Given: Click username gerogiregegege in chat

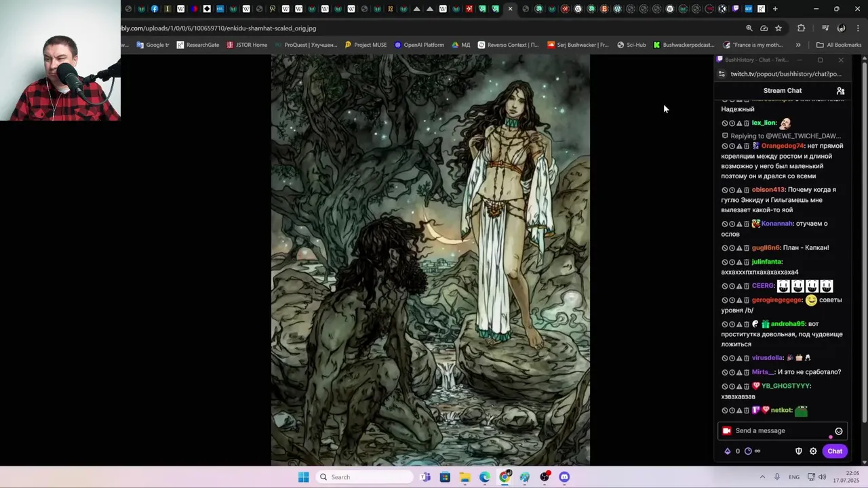Looking at the screenshot, I should point(777,300).
